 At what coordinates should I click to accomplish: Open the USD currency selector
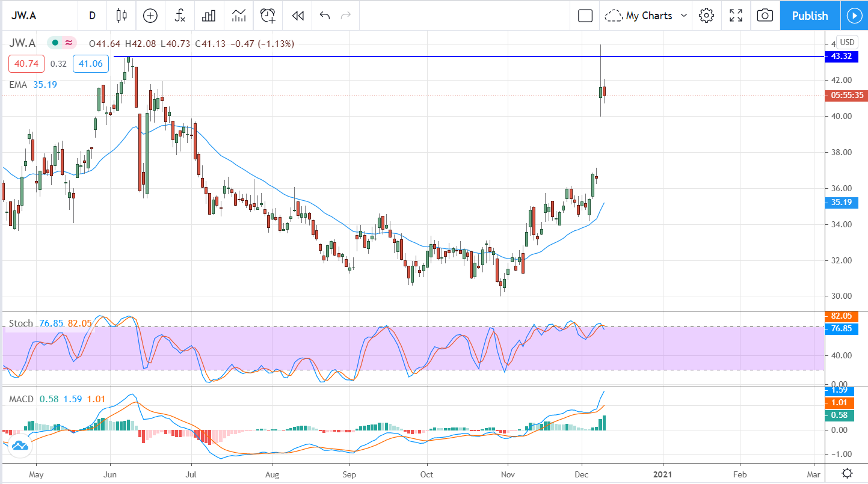tap(847, 42)
